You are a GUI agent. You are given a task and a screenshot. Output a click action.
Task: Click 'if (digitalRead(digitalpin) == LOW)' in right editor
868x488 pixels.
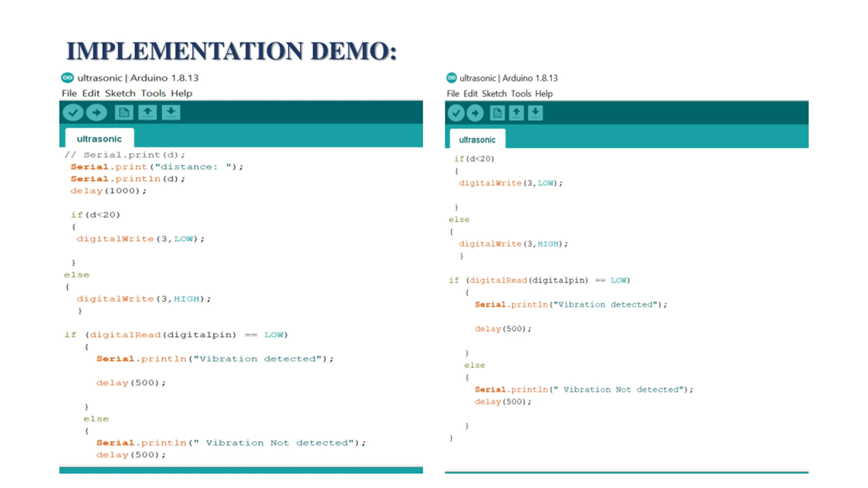point(539,280)
